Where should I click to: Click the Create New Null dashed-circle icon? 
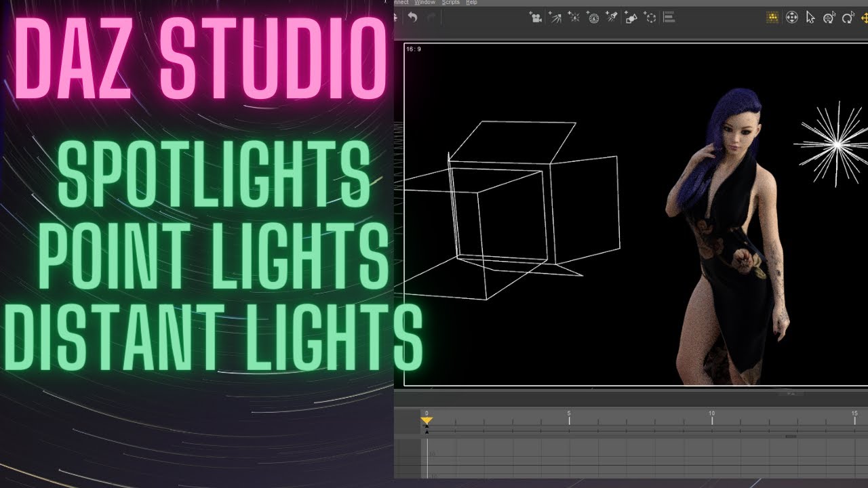coord(650,18)
